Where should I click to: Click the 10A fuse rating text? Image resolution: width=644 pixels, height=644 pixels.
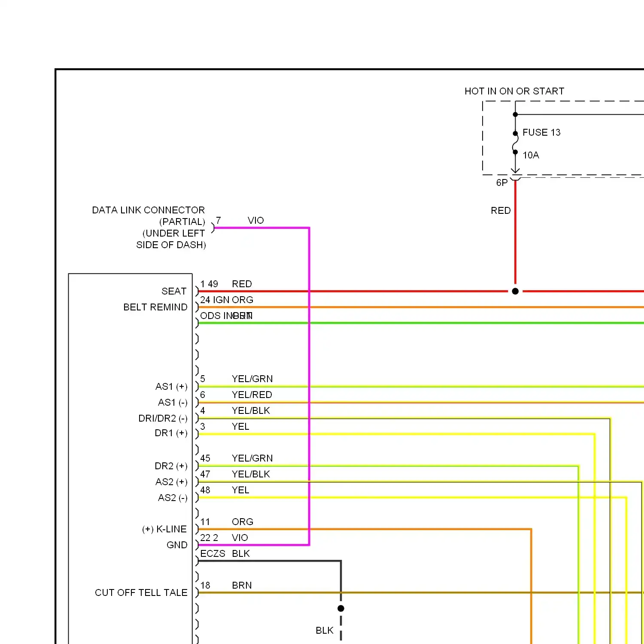[x=531, y=155]
